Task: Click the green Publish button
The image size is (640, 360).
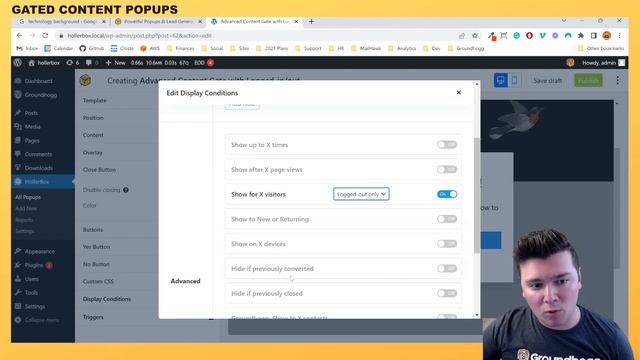Action: tap(588, 81)
